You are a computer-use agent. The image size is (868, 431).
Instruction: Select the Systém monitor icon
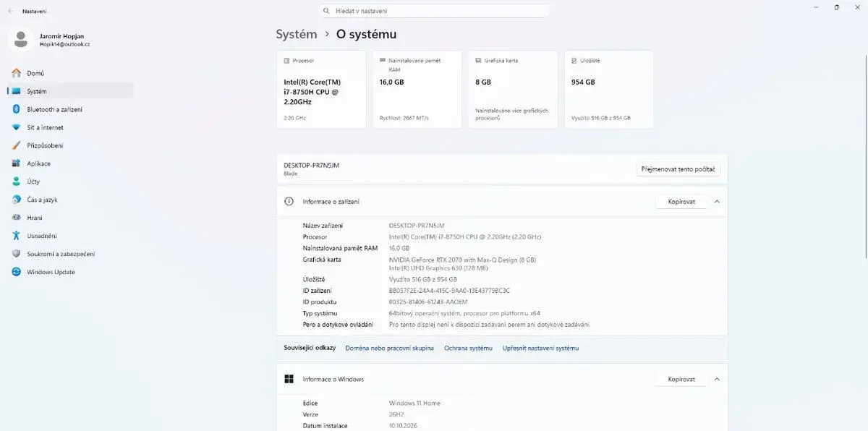[16, 91]
